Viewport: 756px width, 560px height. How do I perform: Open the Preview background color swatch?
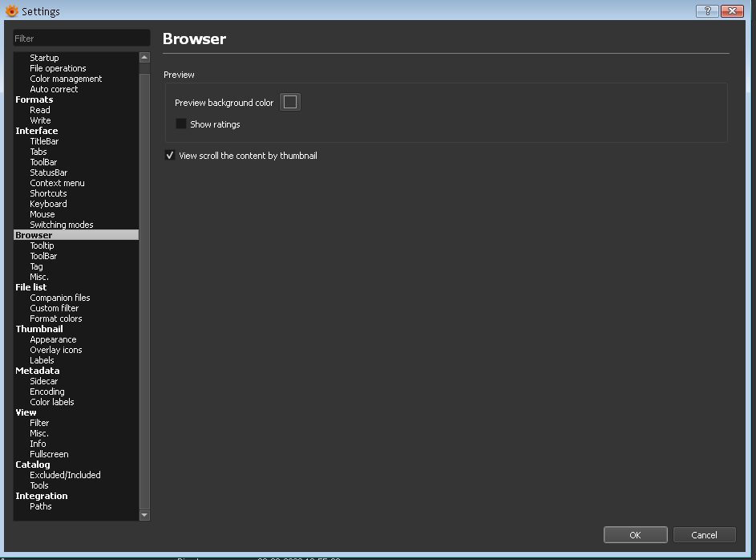[x=290, y=102]
